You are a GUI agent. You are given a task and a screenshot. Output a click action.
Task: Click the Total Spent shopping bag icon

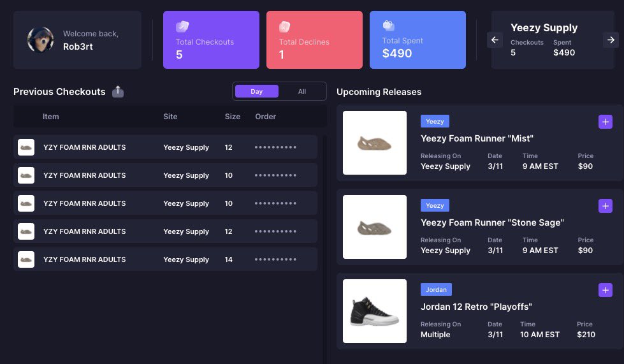[x=388, y=25]
